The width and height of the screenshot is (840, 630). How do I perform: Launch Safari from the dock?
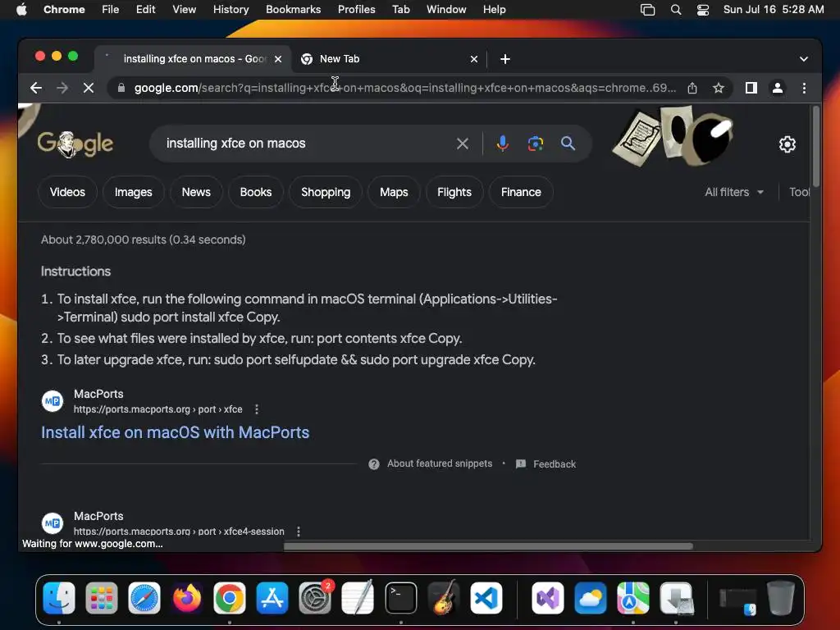[144, 598]
